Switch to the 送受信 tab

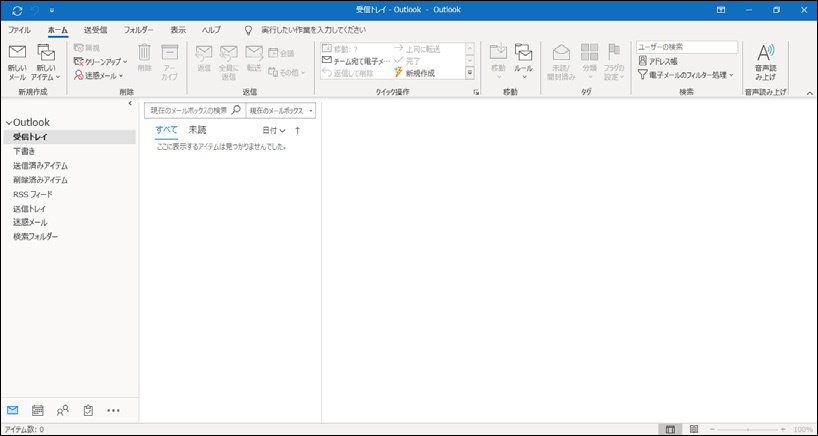[95, 30]
